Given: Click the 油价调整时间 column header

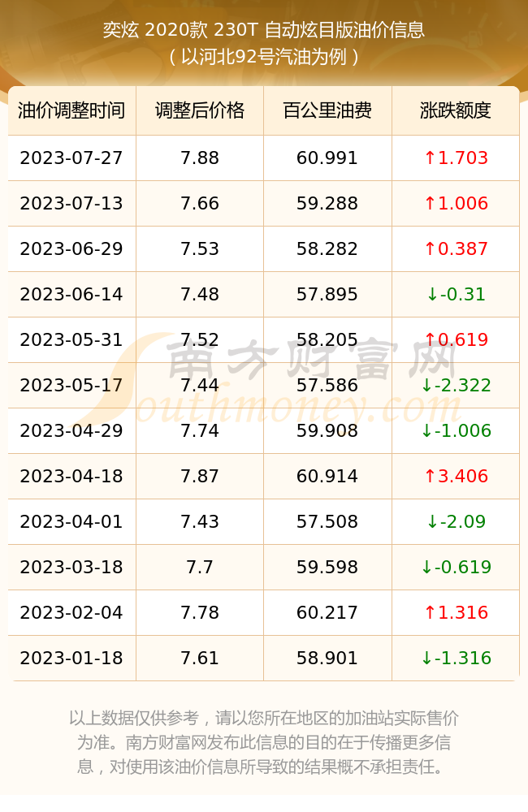Looking at the screenshot, I should (72, 110).
